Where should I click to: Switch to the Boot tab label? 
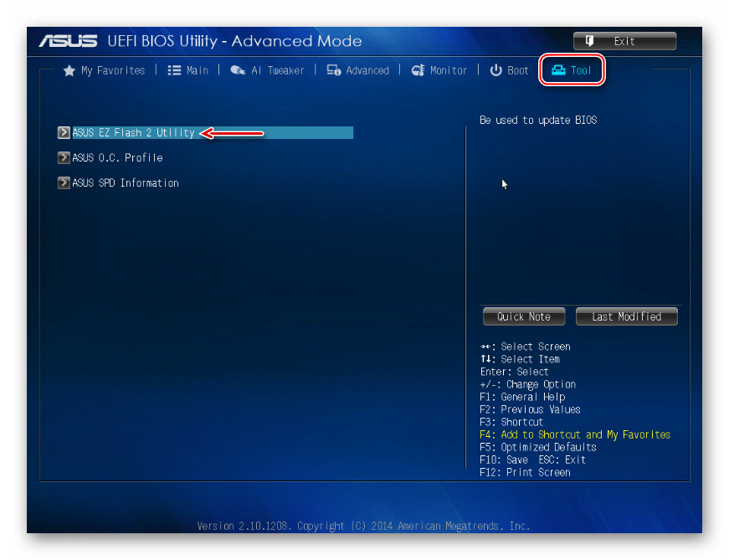tap(518, 71)
